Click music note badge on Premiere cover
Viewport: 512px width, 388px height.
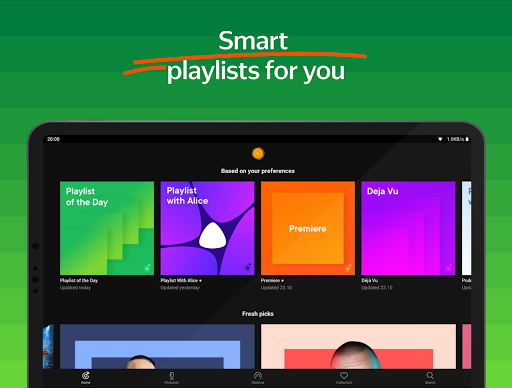coord(348,268)
